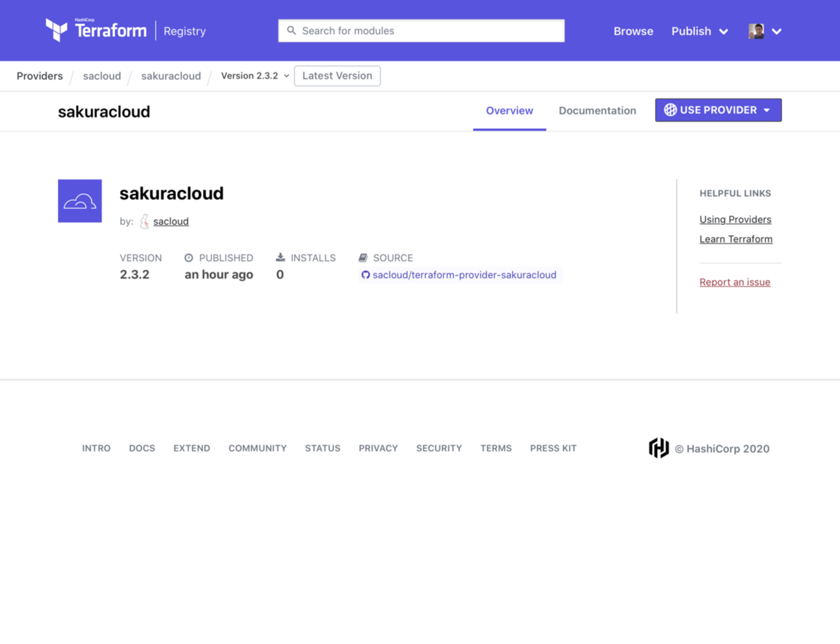Open the sakuracloud breadcrumb link
Image resolution: width=840 pixels, height=644 pixels.
pyautogui.click(x=171, y=76)
